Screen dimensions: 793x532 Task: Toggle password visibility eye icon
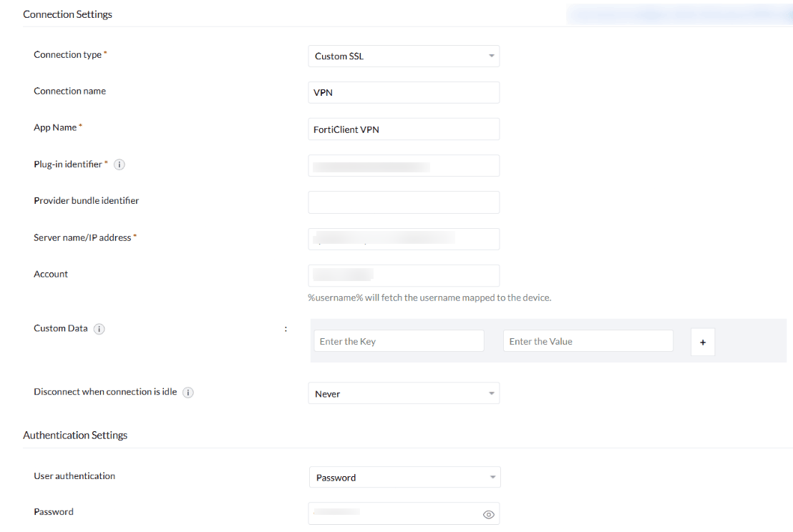pyautogui.click(x=489, y=514)
